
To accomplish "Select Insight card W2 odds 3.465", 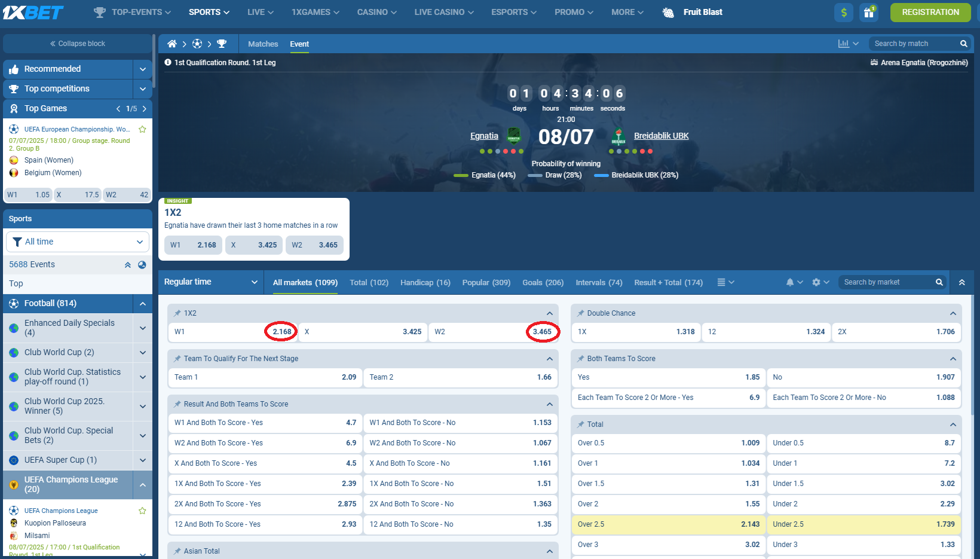I will (x=314, y=245).
